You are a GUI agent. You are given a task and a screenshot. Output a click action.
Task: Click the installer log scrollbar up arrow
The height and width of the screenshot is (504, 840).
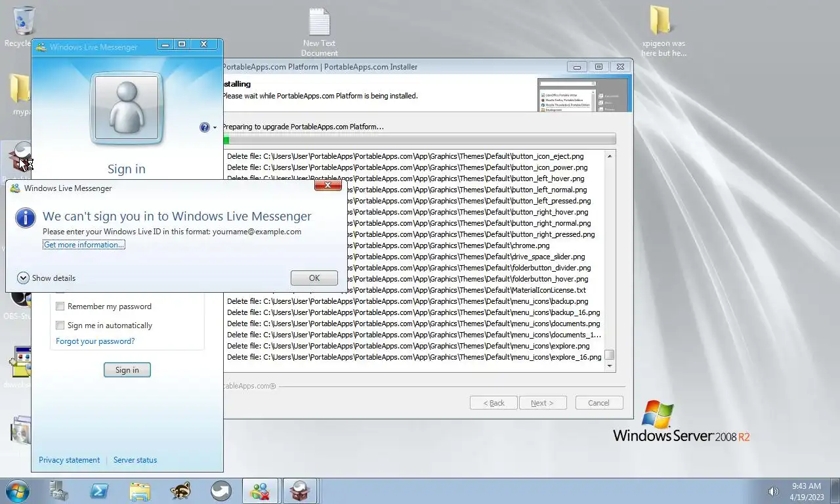610,156
